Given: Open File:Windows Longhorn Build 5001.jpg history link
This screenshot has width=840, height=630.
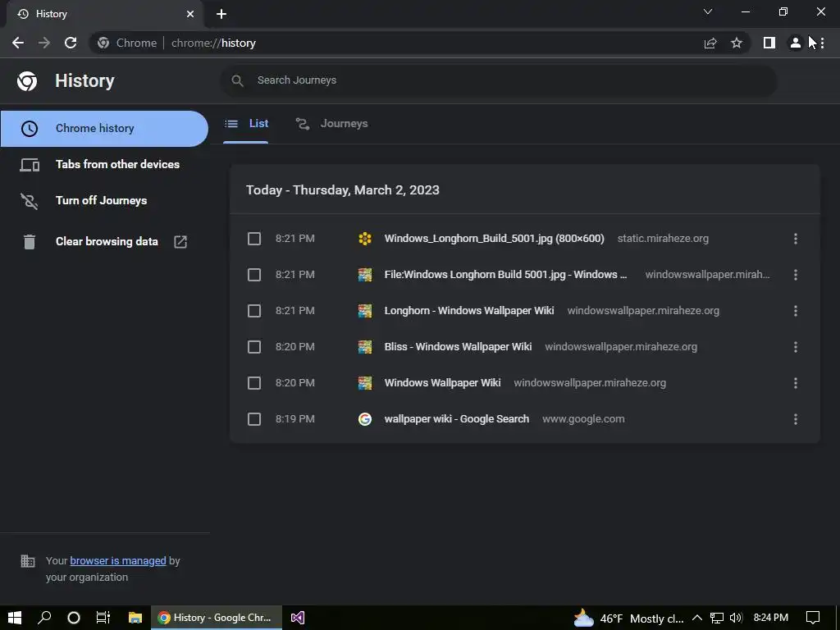Looking at the screenshot, I should (505, 275).
